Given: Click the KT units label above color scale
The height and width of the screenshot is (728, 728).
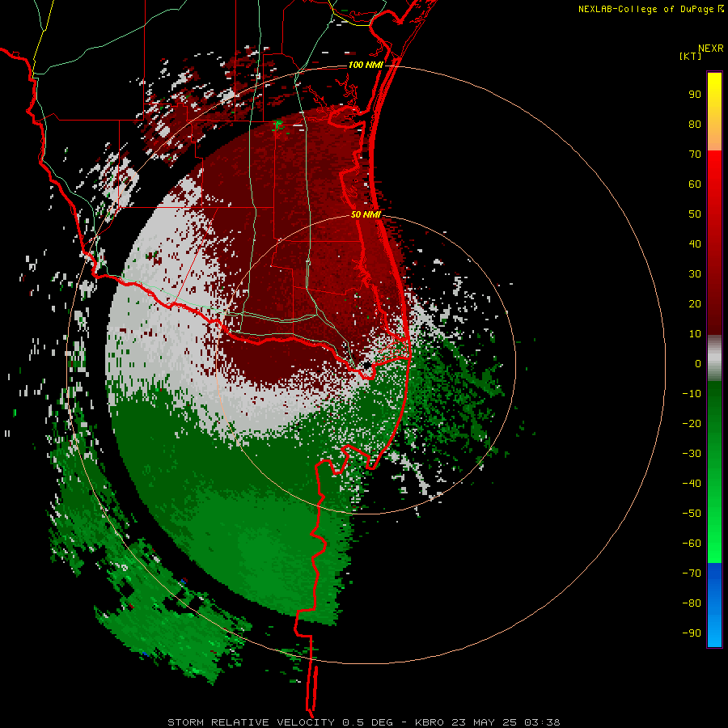Looking at the screenshot, I should pos(691,57).
